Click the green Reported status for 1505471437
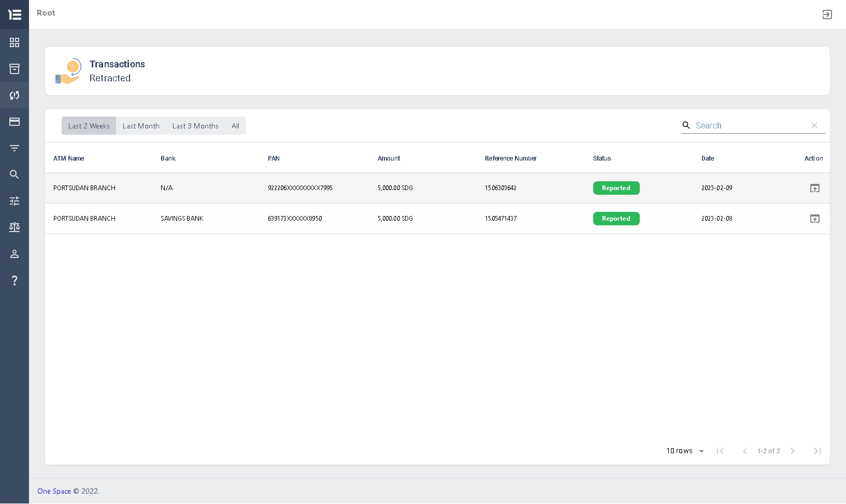This screenshot has height=504, width=846. 616,218
